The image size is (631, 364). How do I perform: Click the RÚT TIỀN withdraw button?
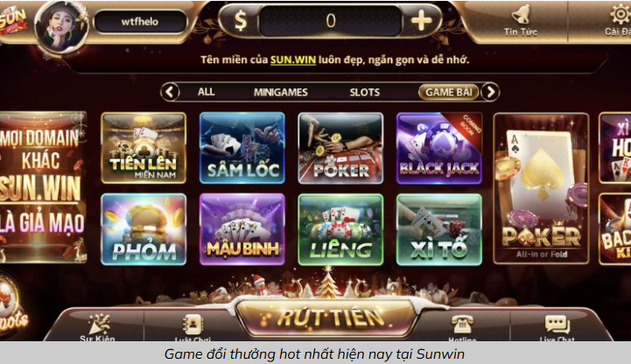(x=330, y=318)
